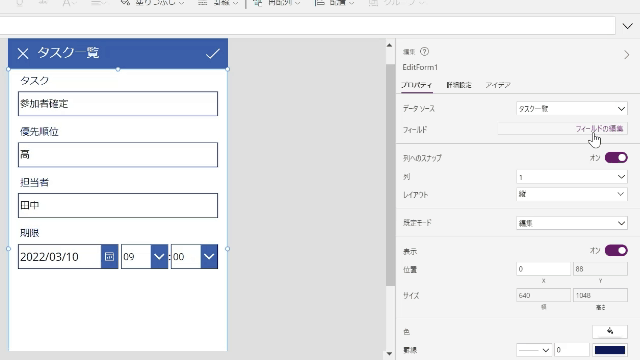Viewport: 640px width, 360px height.
Task: Click the scroll up arrow of canvas
Action: [x=389, y=45]
